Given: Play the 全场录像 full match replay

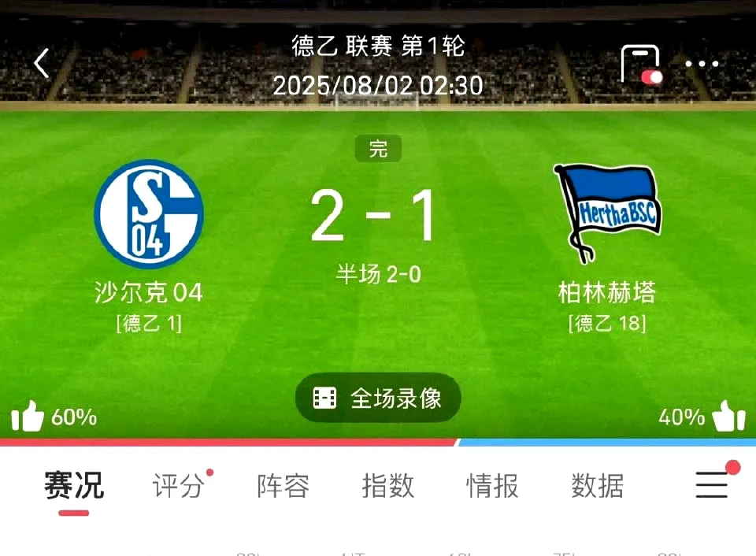Looking at the screenshot, I should click(x=378, y=398).
